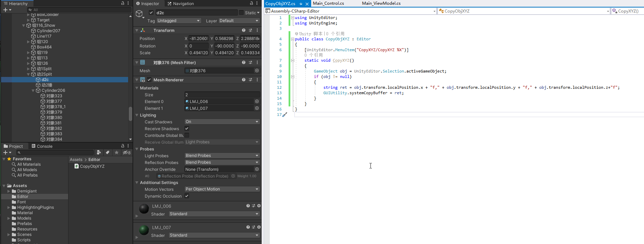Open Main_Control.cs editor tab

point(328,3)
